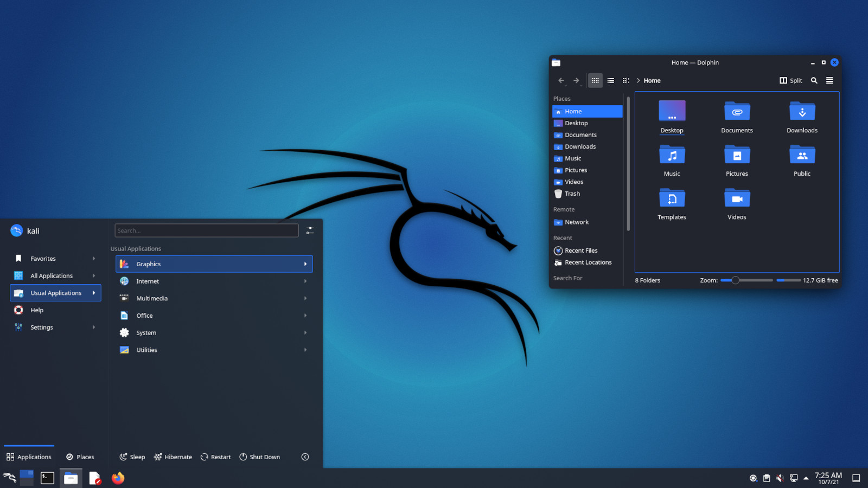Open terminal from the taskbar

tap(48, 478)
